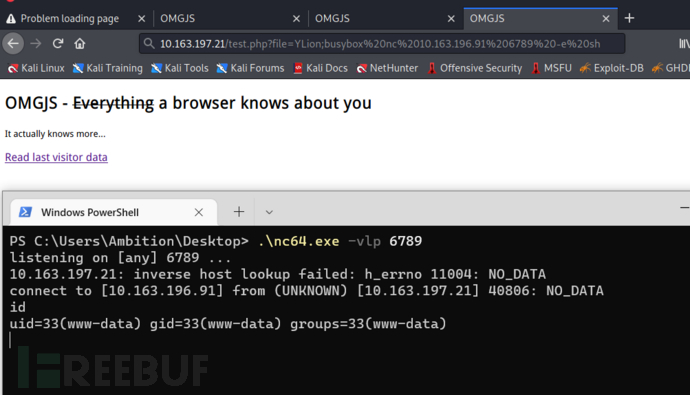
Task: Click the nc64.exe command line
Action: pos(216,241)
